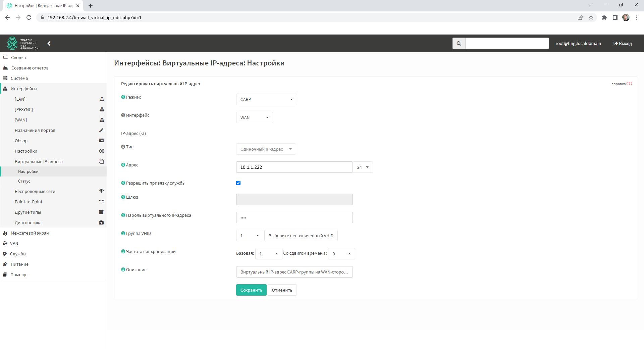Collapse sidebar with the chevron arrow
The width and height of the screenshot is (644, 349).
point(49,43)
